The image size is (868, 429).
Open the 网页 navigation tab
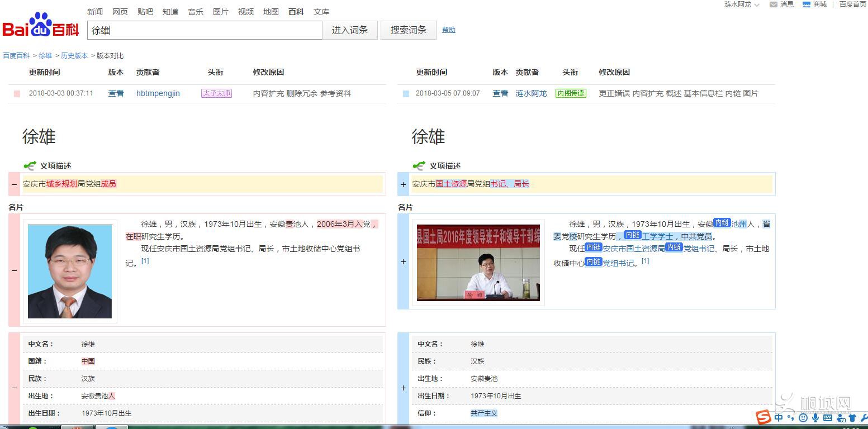[120, 12]
